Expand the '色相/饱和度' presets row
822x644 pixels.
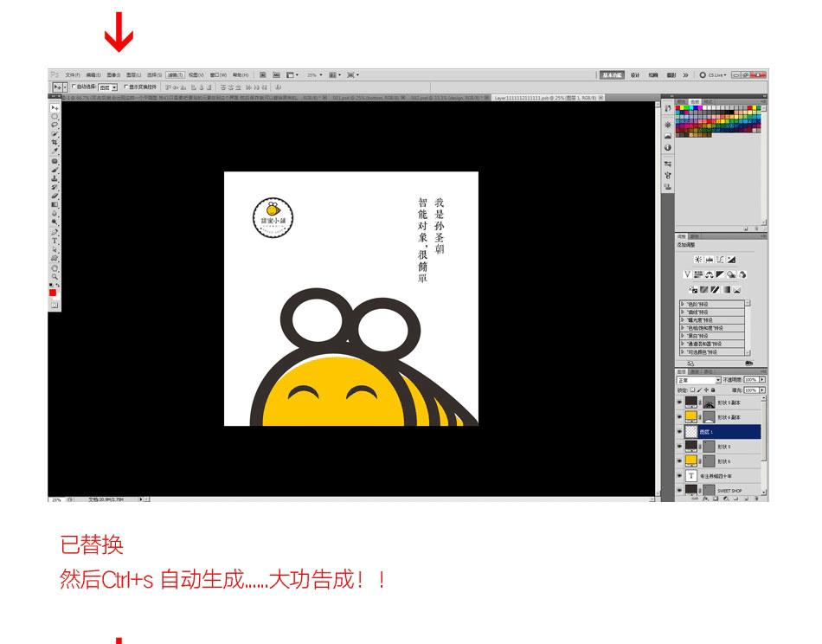[x=712, y=328]
